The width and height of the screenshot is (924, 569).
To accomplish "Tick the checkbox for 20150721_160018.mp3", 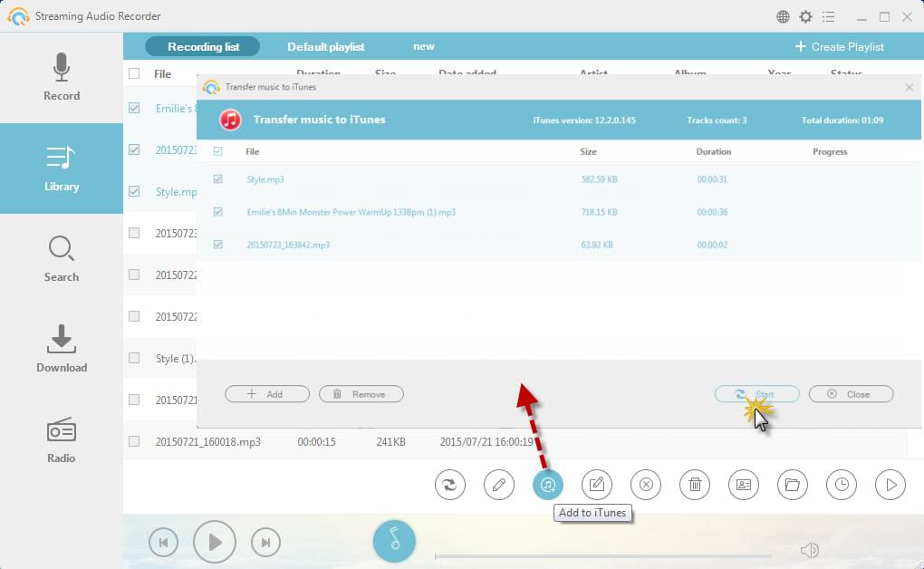I will [x=134, y=441].
